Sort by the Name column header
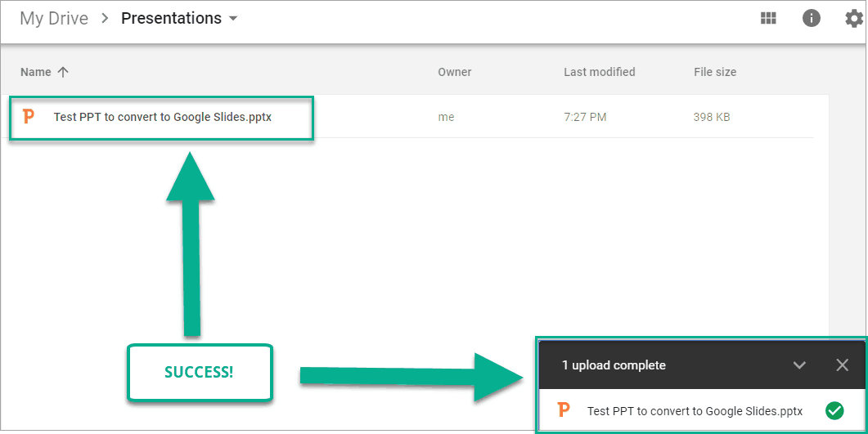The image size is (868, 434). 36,72
